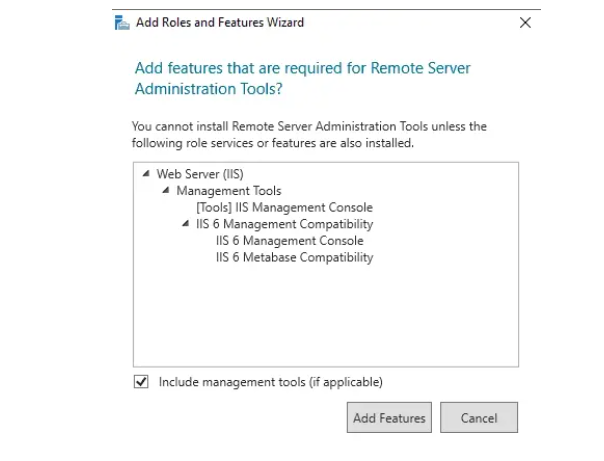Select [Tools] IIS Management Console entry
This screenshot has height=461, width=604.
coord(284,208)
